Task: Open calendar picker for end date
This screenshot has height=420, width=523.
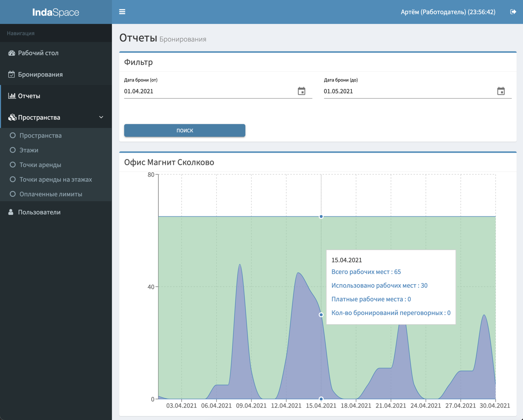Action: coord(501,91)
